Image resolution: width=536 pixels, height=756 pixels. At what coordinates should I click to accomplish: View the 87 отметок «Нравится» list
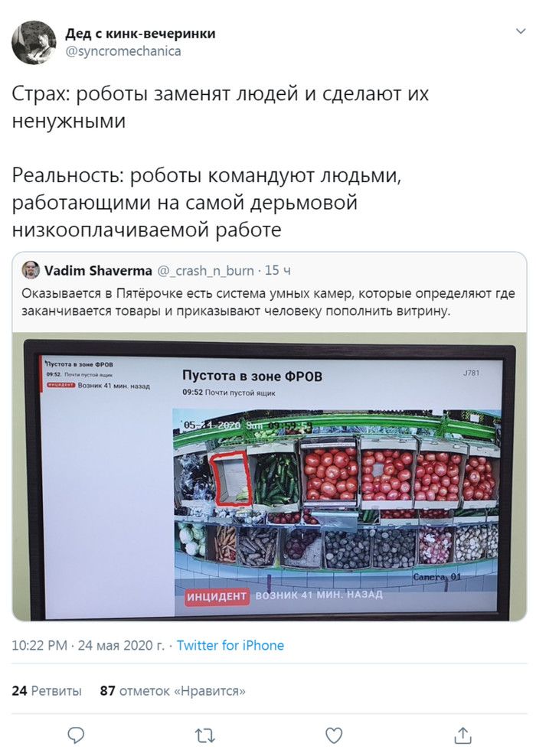[173, 691]
